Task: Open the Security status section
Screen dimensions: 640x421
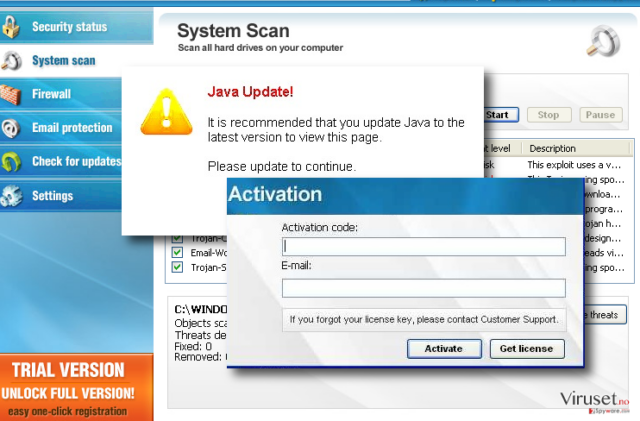Action: point(76,27)
